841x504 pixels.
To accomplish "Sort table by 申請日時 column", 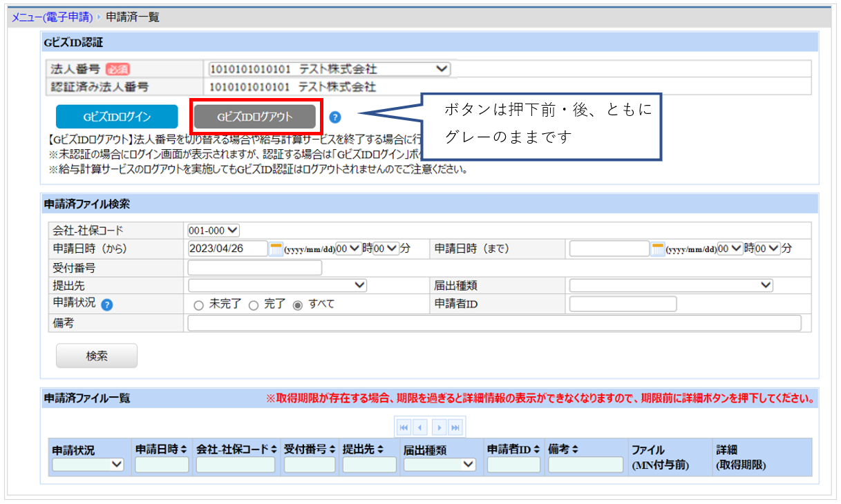I will click(183, 449).
